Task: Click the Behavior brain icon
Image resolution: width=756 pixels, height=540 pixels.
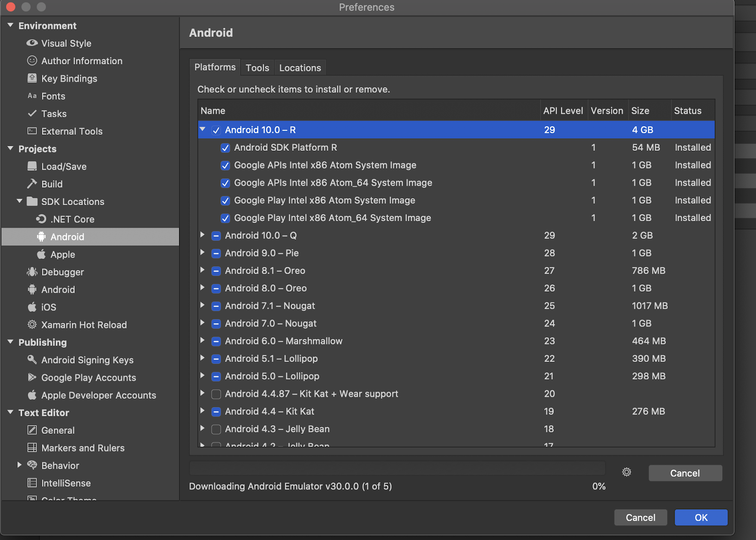Action: (32, 465)
